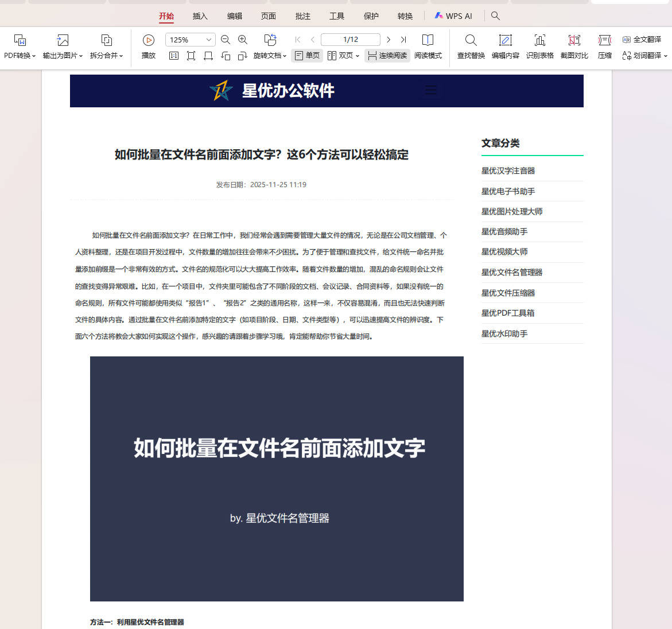Click the 文章分类 sidebar heading
Screen dimensions: 672x629
click(x=500, y=143)
